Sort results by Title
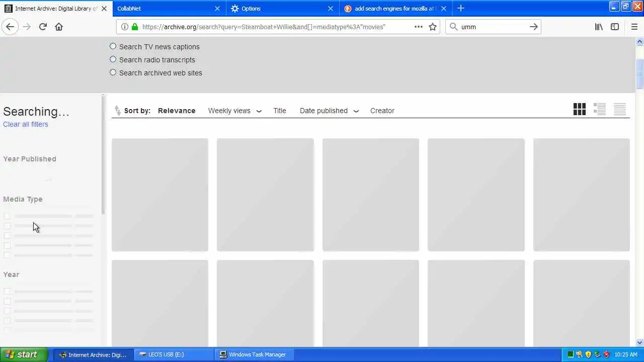 [280, 111]
